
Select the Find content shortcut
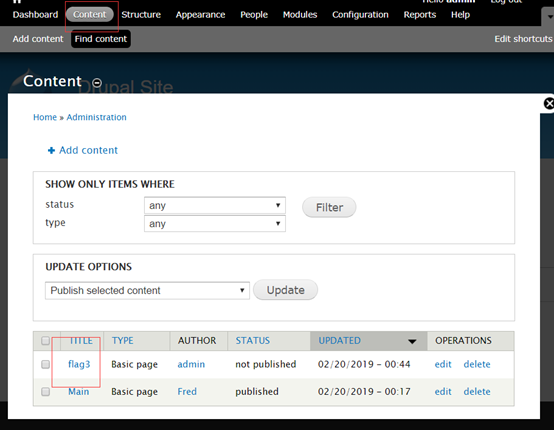coord(101,39)
